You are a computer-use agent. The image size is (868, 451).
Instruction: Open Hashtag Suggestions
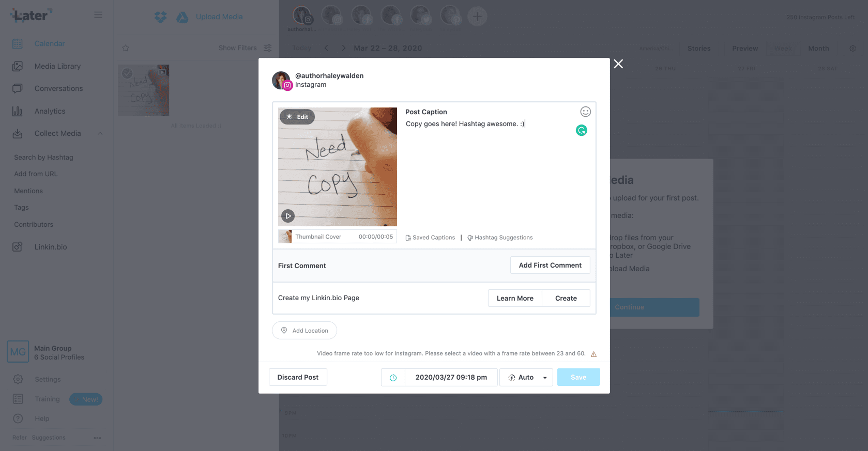[500, 238]
